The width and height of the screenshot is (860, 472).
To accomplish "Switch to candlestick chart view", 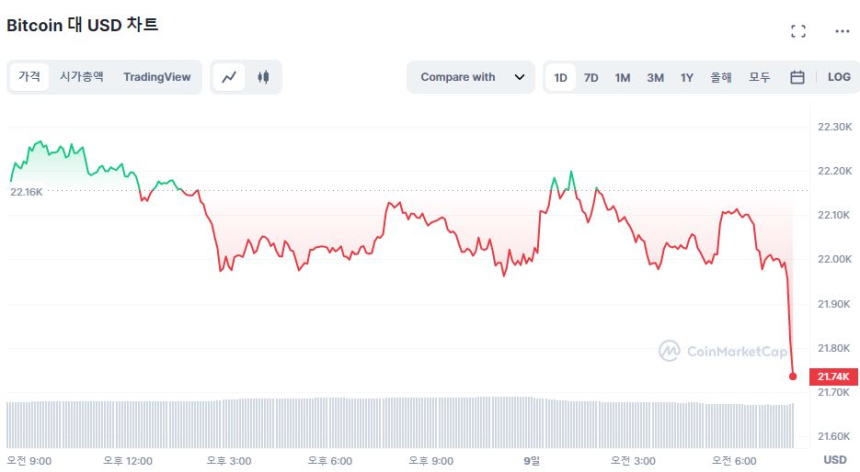I will tap(263, 77).
